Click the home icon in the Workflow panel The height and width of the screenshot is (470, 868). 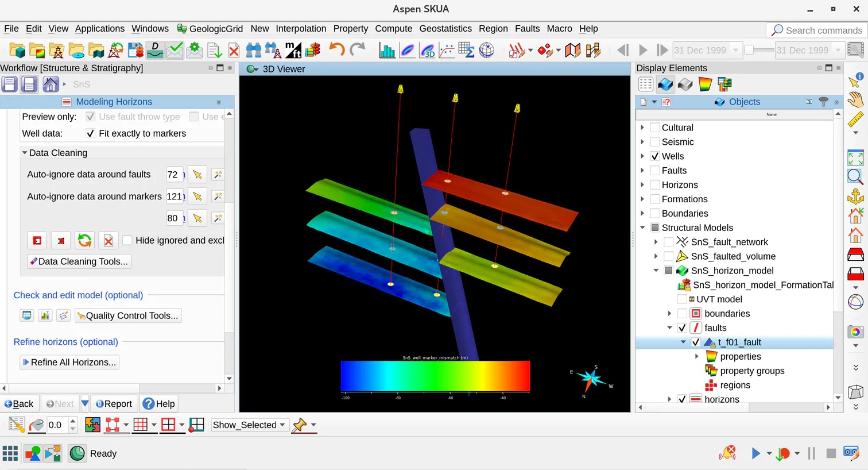pyautogui.click(x=51, y=84)
